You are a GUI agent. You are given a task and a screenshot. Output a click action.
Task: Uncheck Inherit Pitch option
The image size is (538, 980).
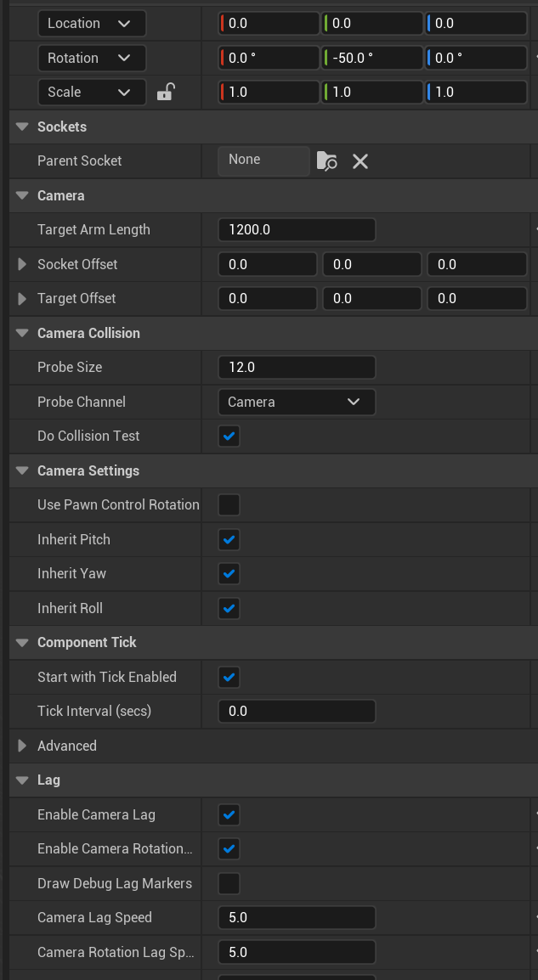[x=229, y=539]
